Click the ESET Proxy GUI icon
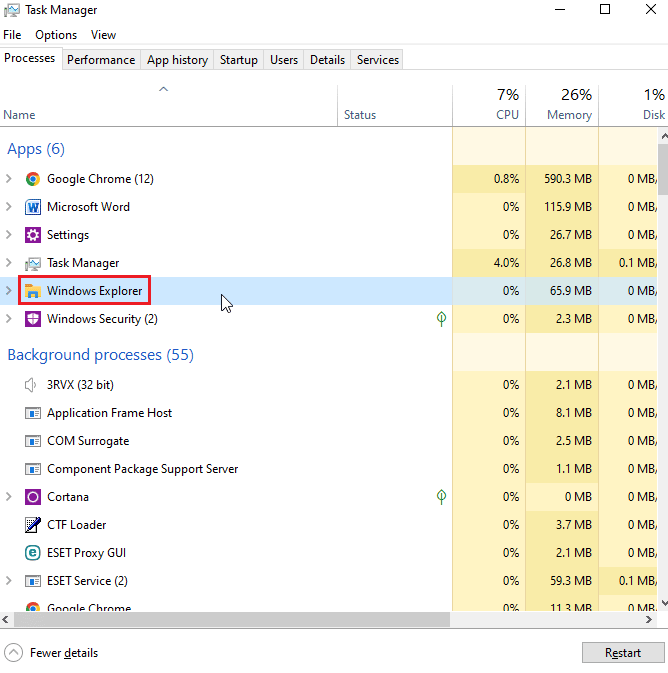Image resolution: width=668 pixels, height=673 pixels. [32, 553]
